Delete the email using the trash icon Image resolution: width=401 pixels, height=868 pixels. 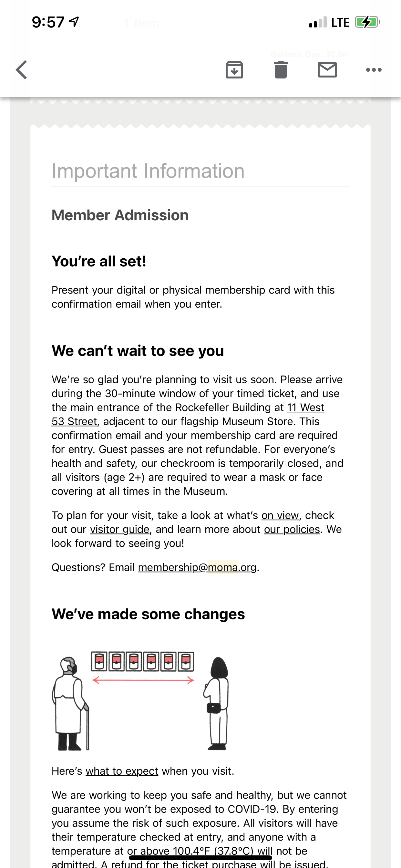[x=281, y=70]
